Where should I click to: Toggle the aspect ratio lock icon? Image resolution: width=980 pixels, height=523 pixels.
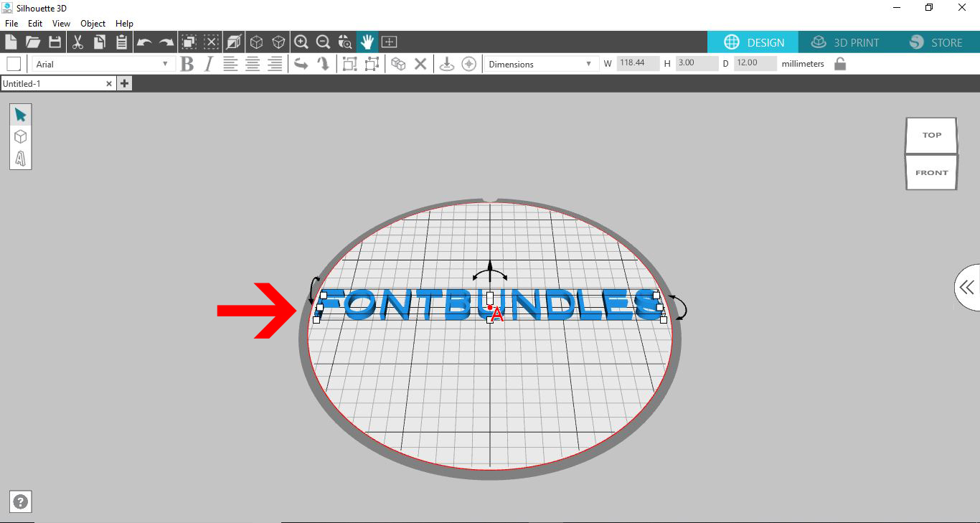[x=840, y=64]
